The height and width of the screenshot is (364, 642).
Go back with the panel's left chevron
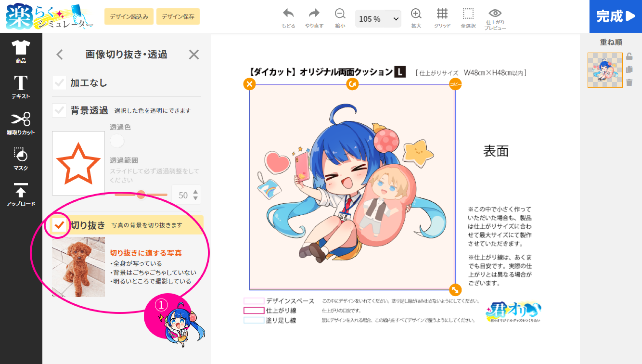point(60,55)
